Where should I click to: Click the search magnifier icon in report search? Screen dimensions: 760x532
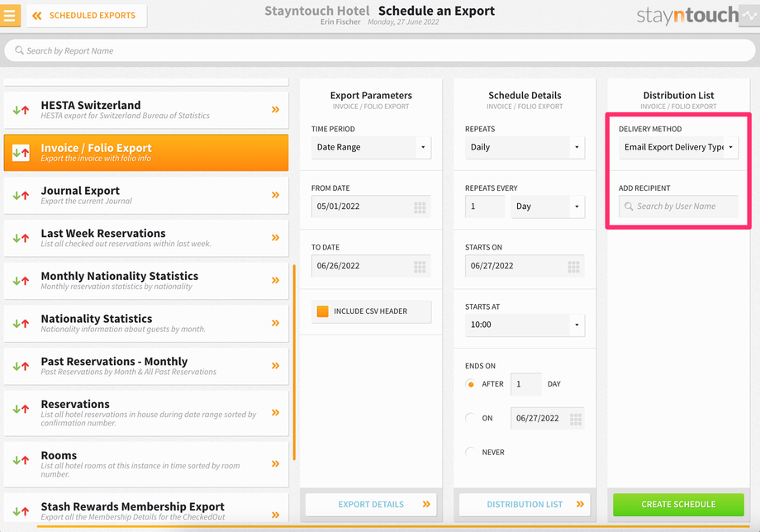coord(19,50)
